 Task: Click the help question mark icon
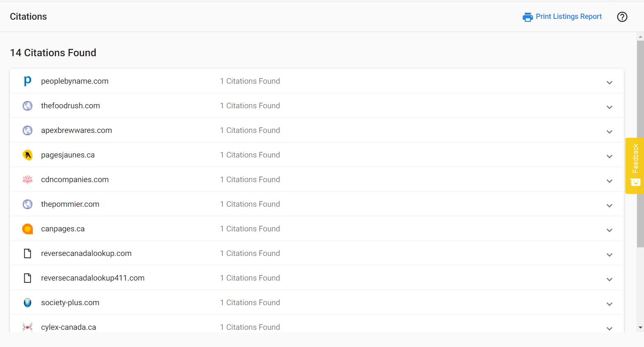(622, 17)
